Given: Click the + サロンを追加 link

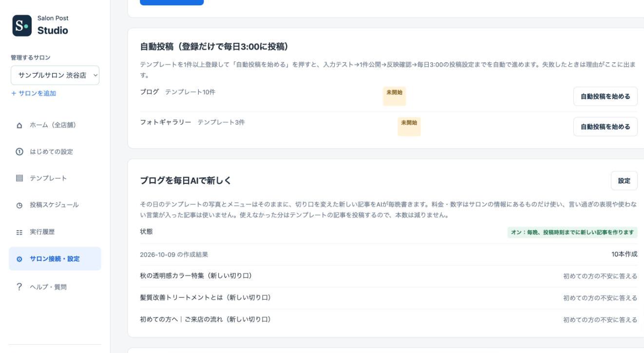Looking at the screenshot, I should tap(34, 94).
